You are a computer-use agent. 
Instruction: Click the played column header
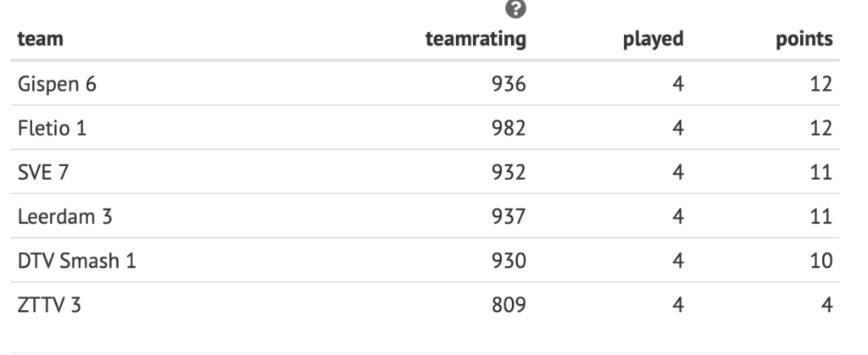654,40
